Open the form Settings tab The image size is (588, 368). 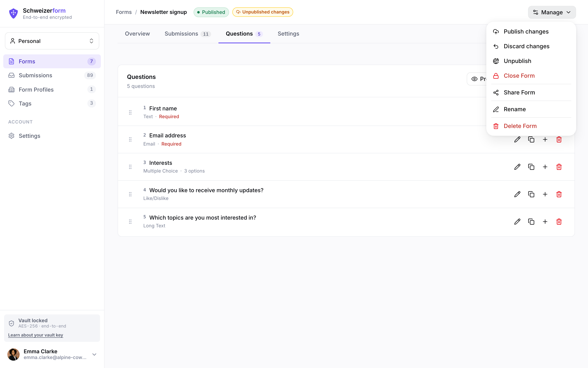click(288, 34)
